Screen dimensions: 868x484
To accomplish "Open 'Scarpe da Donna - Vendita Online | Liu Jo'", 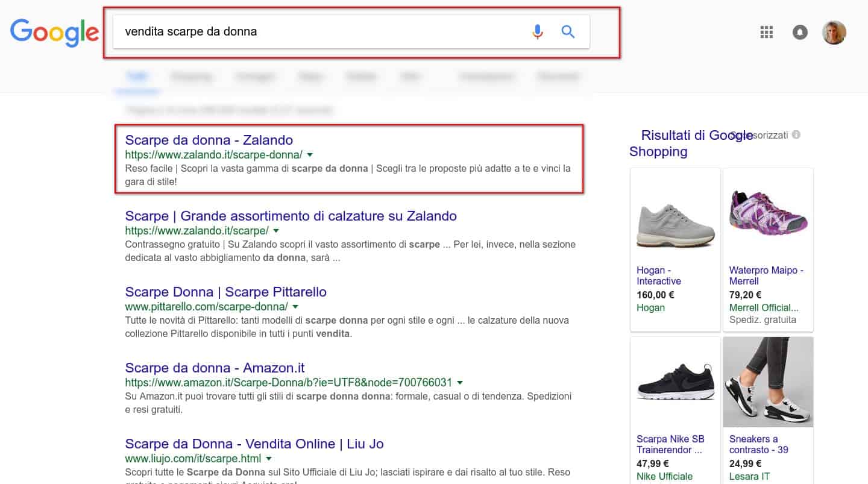I will [254, 444].
